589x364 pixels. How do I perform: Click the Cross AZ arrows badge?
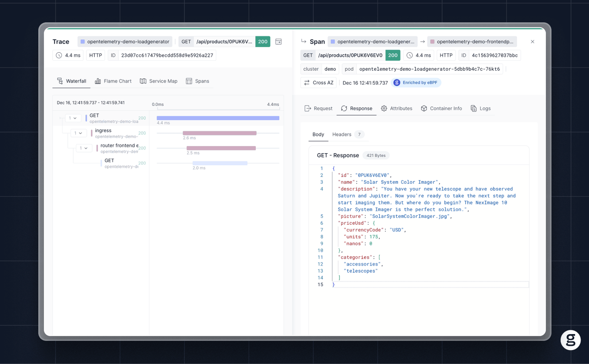coord(318,82)
